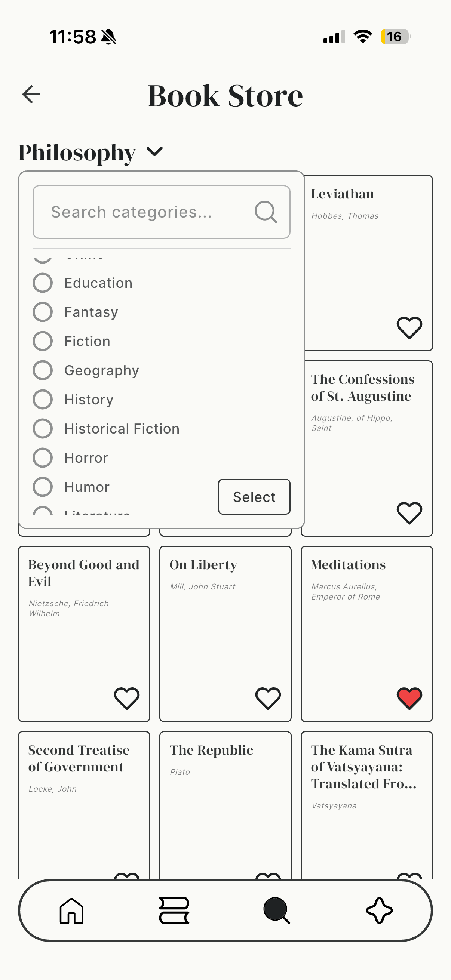This screenshot has width=451, height=980.
Task: Open the sparkle discover icon
Action: click(380, 911)
